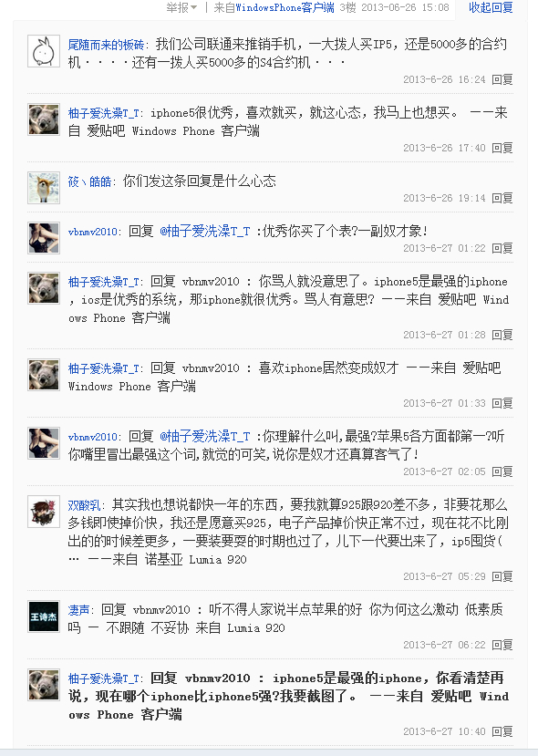The image size is (538, 756).
Task: Open the rabbit avatar of 尾随而来的板砖
Action: (x=44, y=51)
